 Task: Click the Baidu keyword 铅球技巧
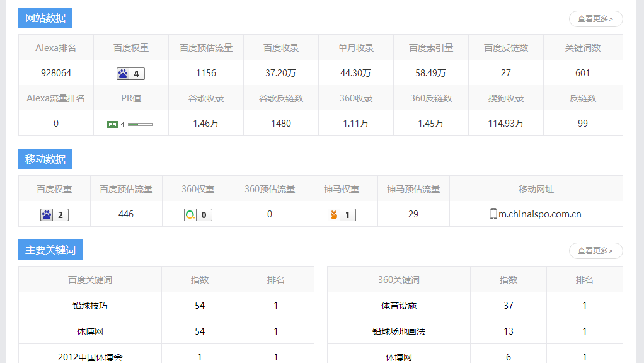pyautogui.click(x=90, y=306)
